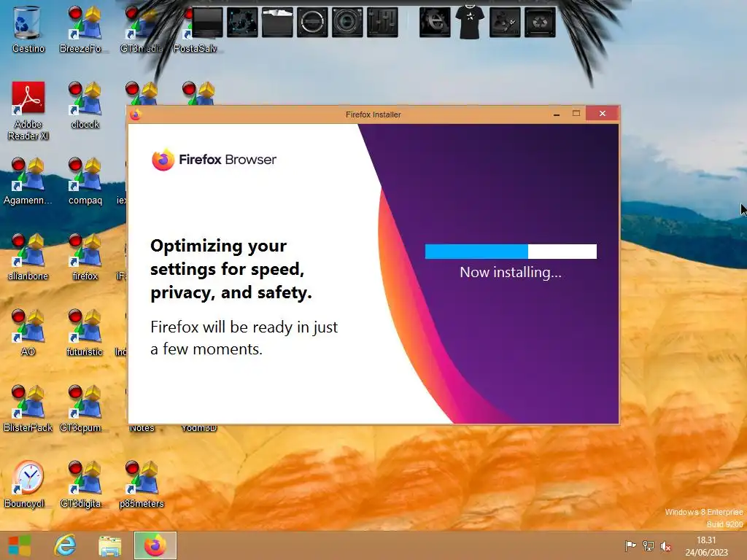Open the futuristic desktop shortcut

[85, 332]
